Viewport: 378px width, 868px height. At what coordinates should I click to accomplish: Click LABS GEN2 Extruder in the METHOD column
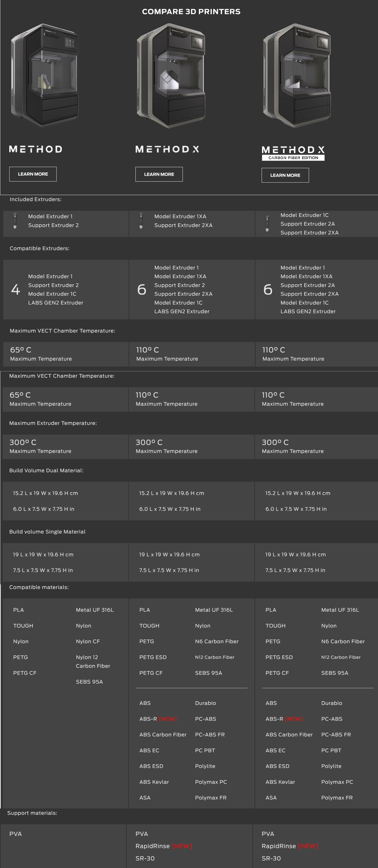click(56, 303)
